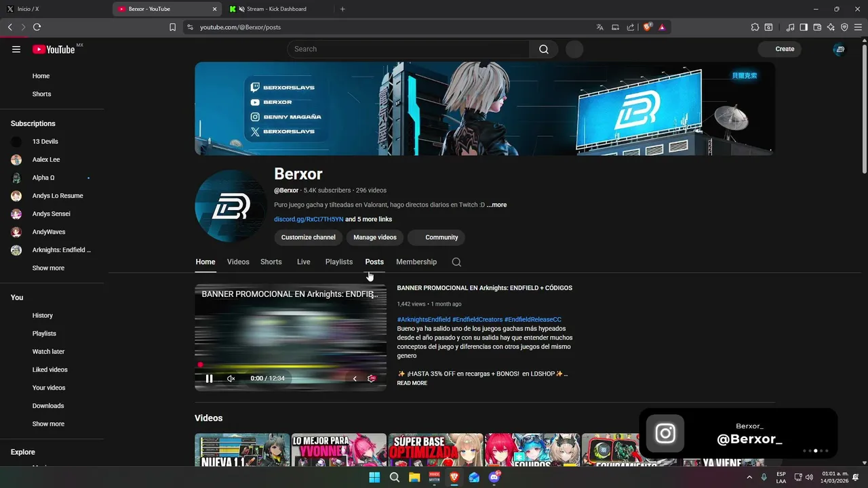Open Discord from the taskbar

click(x=494, y=477)
